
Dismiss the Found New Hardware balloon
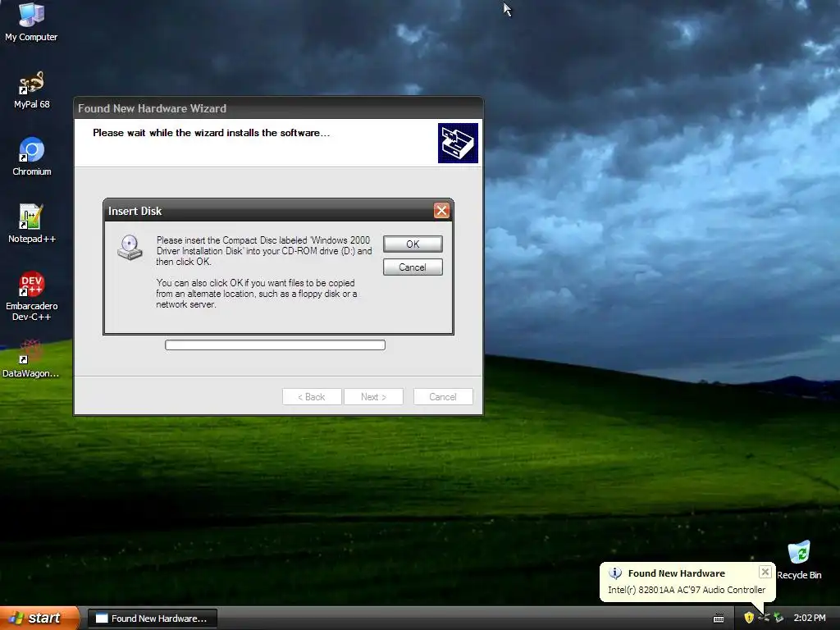765,572
